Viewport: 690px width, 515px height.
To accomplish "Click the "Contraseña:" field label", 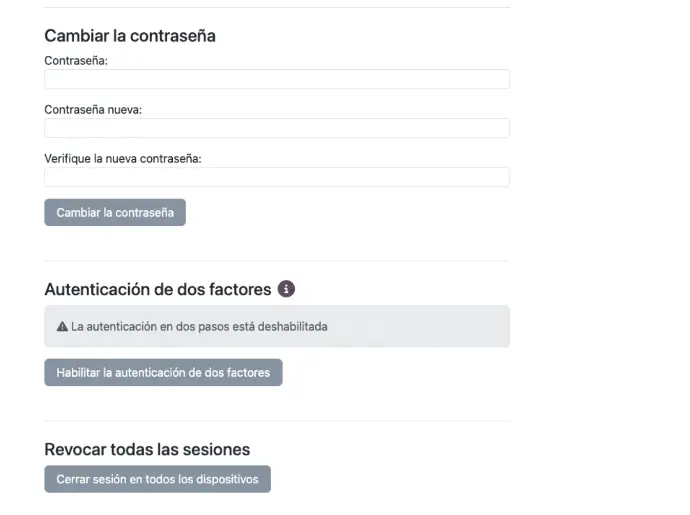I will tap(76, 61).
